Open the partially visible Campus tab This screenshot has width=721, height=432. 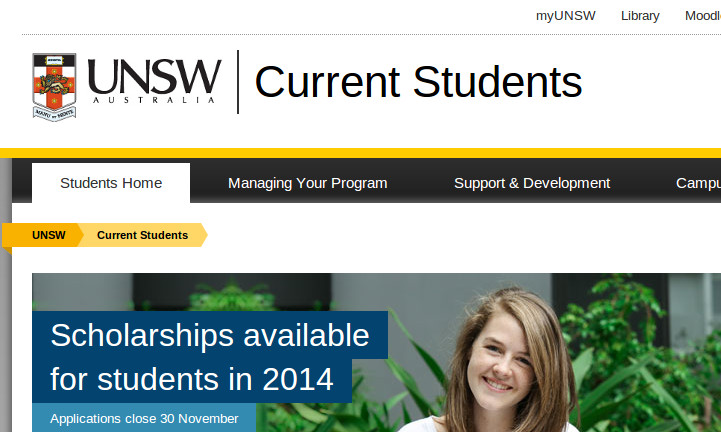click(698, 183)
